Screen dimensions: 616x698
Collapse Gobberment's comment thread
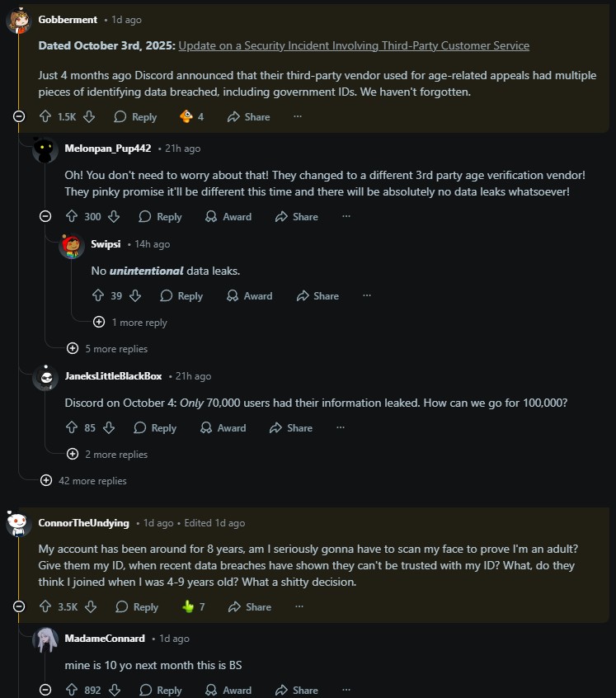[19, 117]
